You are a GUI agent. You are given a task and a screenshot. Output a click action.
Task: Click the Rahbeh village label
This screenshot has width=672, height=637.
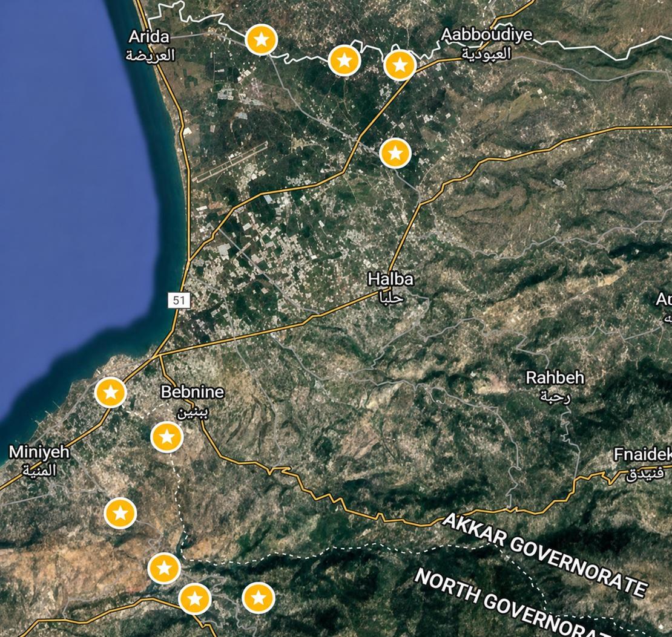pos(555,387)
